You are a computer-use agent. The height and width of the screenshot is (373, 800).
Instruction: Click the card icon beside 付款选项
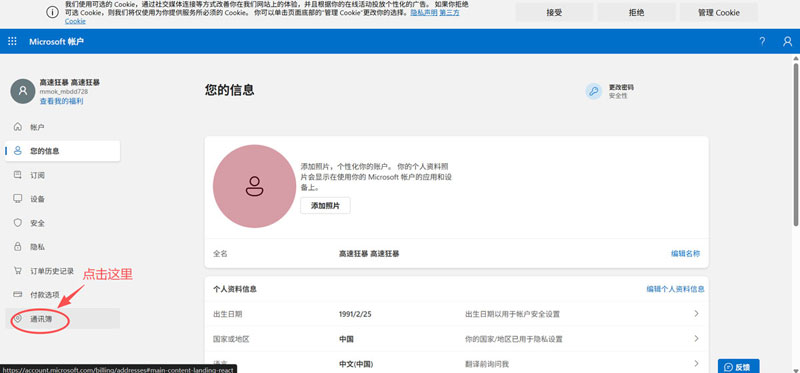18,294
